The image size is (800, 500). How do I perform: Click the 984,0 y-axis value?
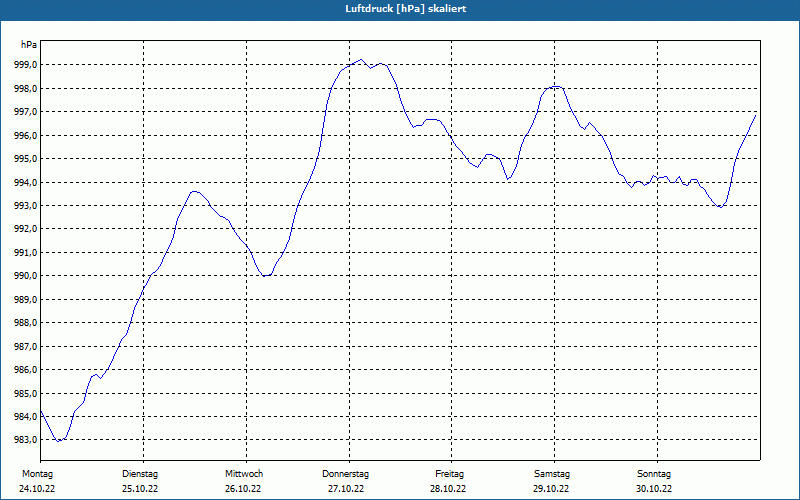pyautogui.click(x=26, y=416)
